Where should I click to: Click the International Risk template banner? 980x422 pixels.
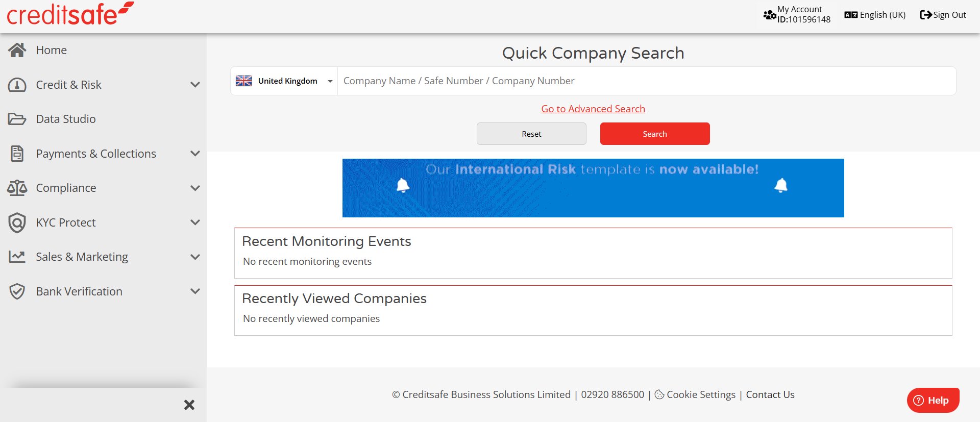(593, 188)
